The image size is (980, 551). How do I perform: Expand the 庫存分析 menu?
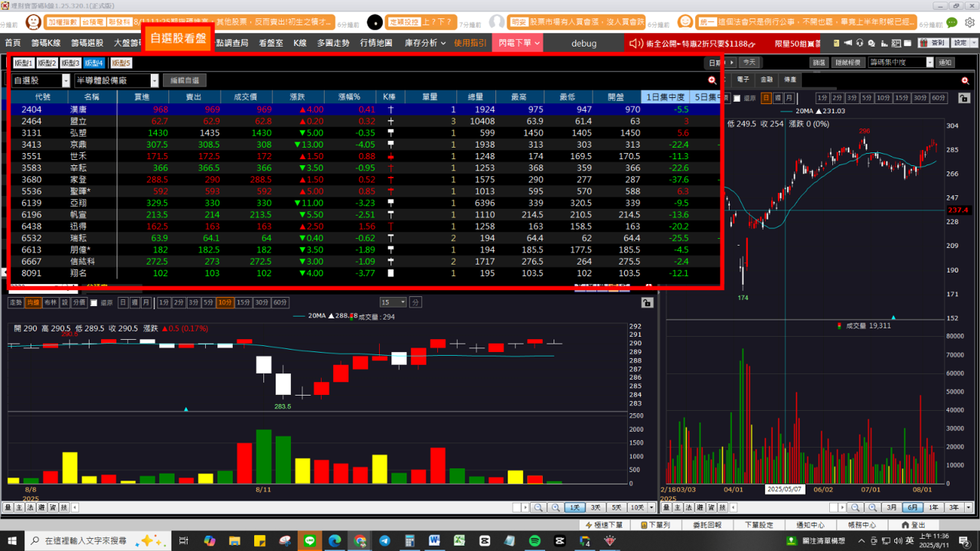pyautogui.click(x=425, y=44)
